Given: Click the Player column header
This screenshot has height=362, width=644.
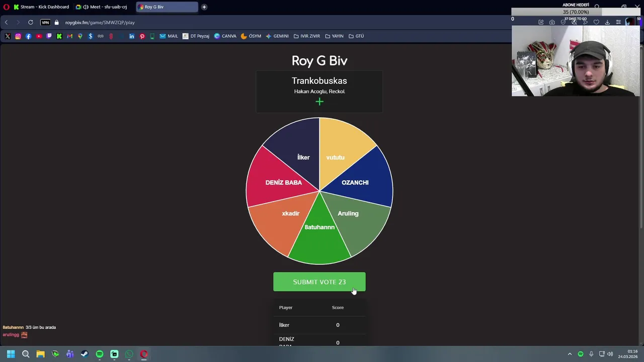Looking at the screenshot, I should coord(286,308).
